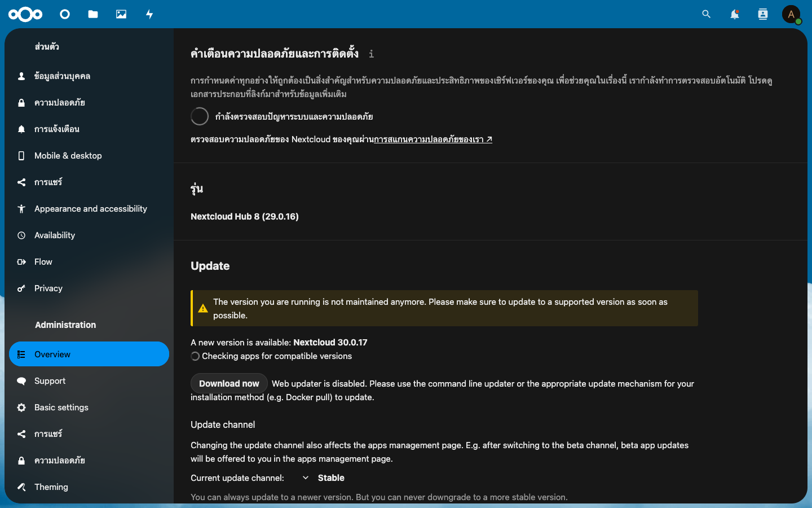Open the Stable update channel dropdown
Screen dimensions: 812x508
pos(323,478)
